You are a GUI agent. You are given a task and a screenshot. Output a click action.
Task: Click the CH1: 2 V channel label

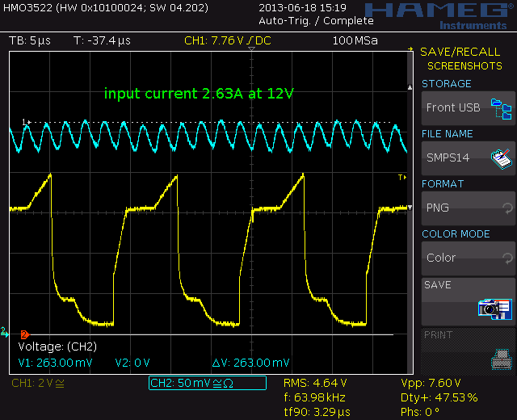pos(38,383)
